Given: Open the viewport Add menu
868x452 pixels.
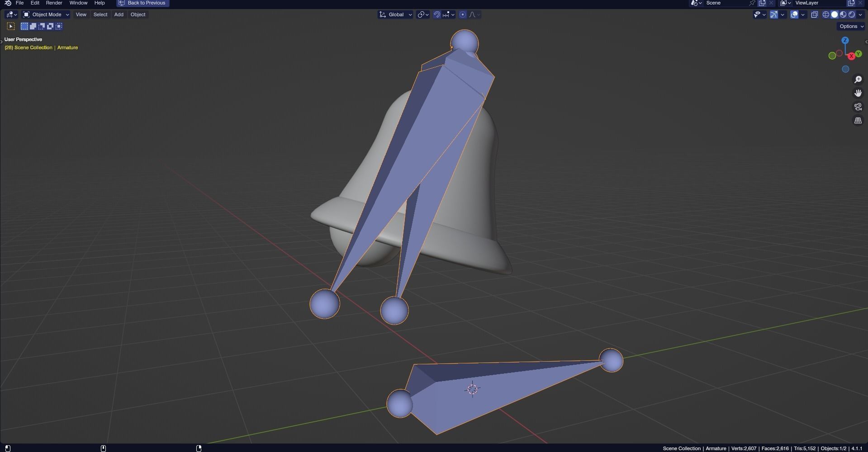Looking at the screenshot, I should (119, 14).
